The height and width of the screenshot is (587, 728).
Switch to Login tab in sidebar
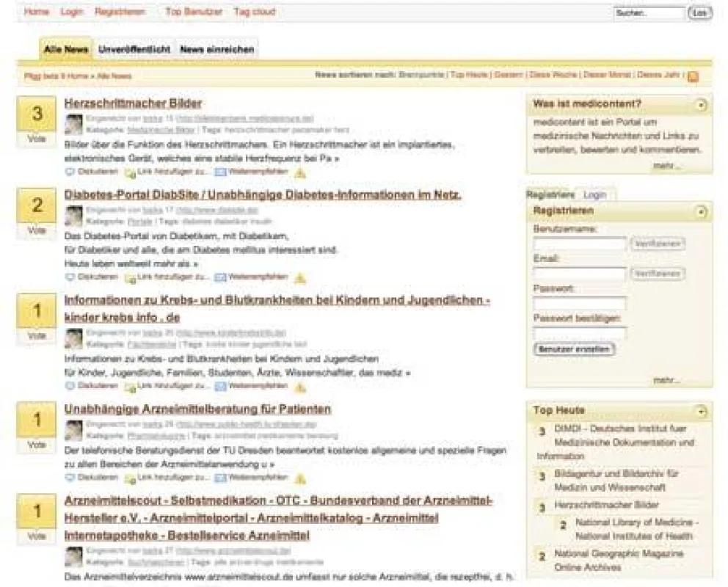[594, 195]
